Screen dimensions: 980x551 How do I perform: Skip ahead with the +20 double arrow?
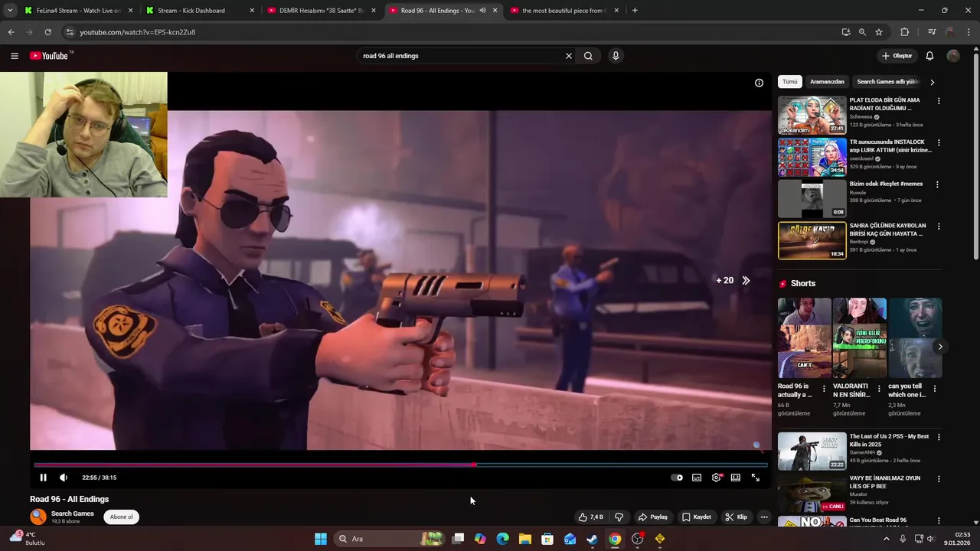(x=733, y=280)
